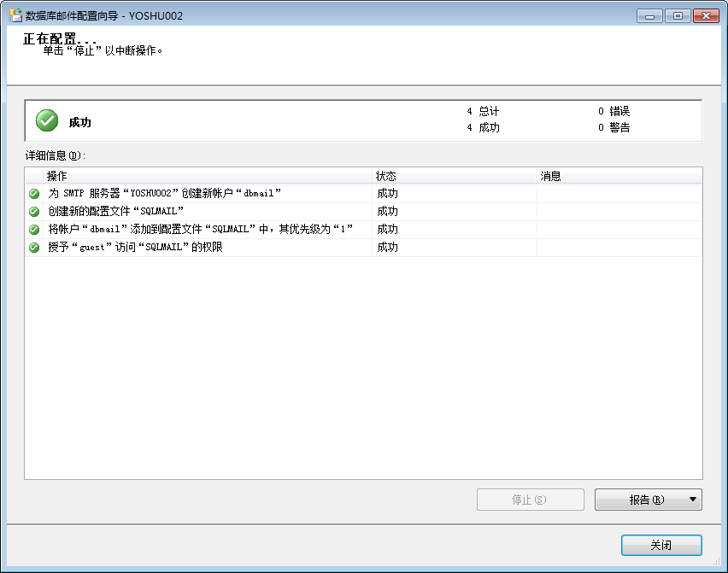Click green check icon for 将帐户 dbmail 添加 row

click(x=34, y=229)
